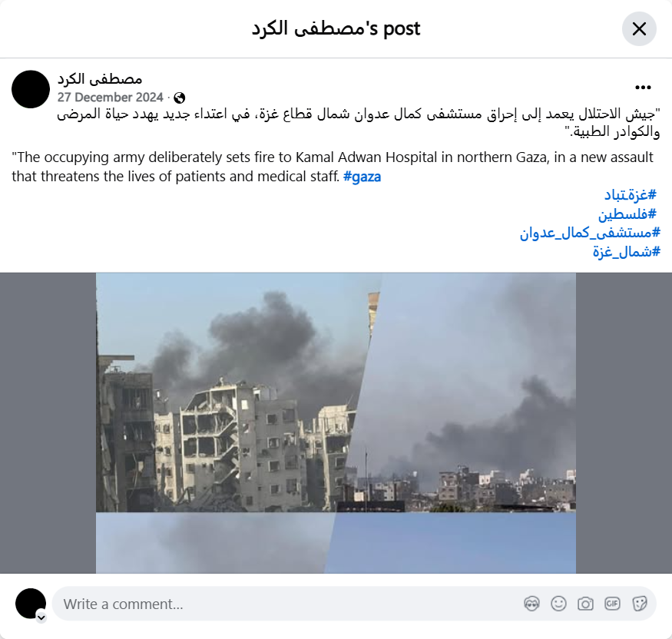
Task: Expand the commenter profile switcher arrow
Action: [x=41, y=617]
